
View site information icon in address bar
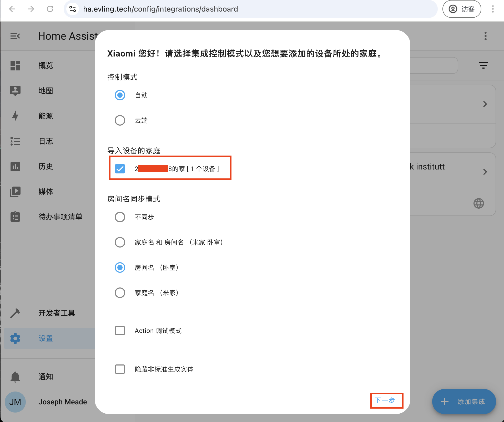click(73, 9)
